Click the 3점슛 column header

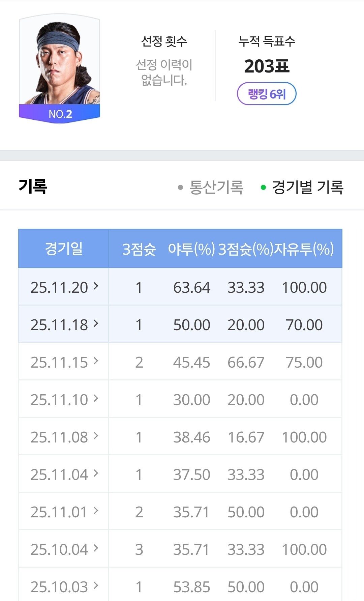pos(139,250)
